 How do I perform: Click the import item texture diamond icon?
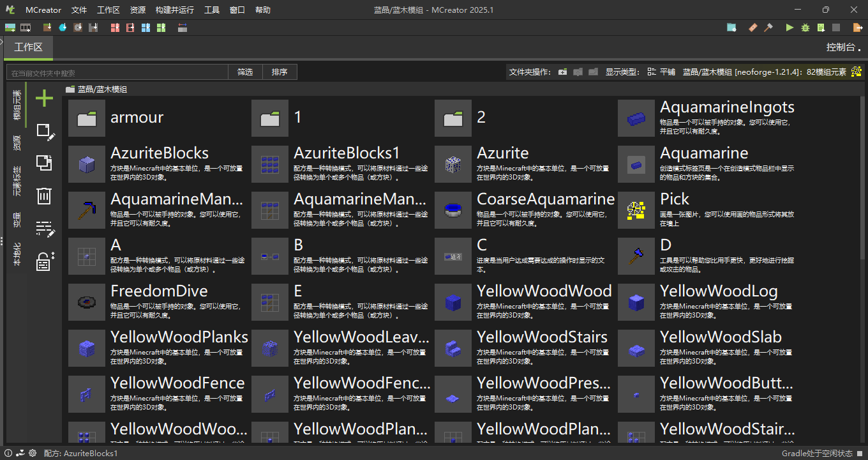coord(63,27)
